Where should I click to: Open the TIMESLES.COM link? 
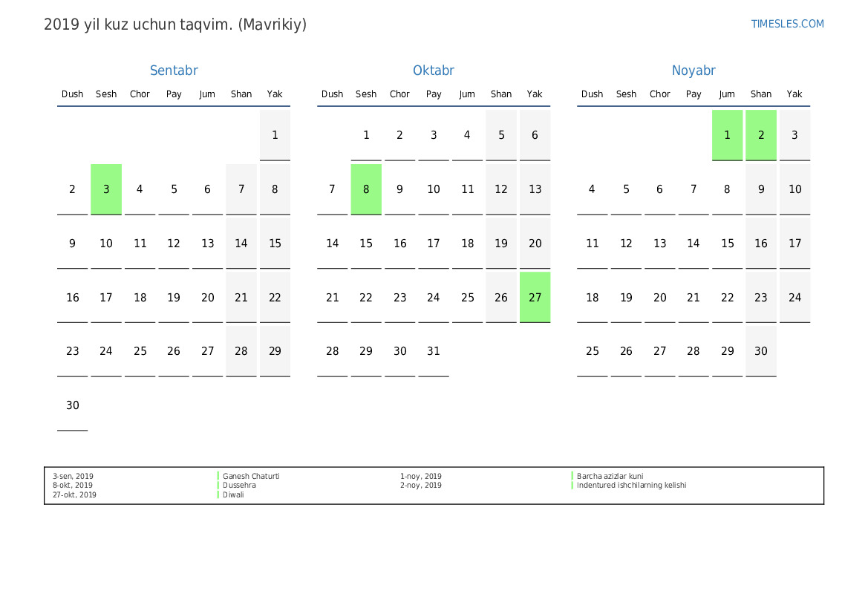787,24
